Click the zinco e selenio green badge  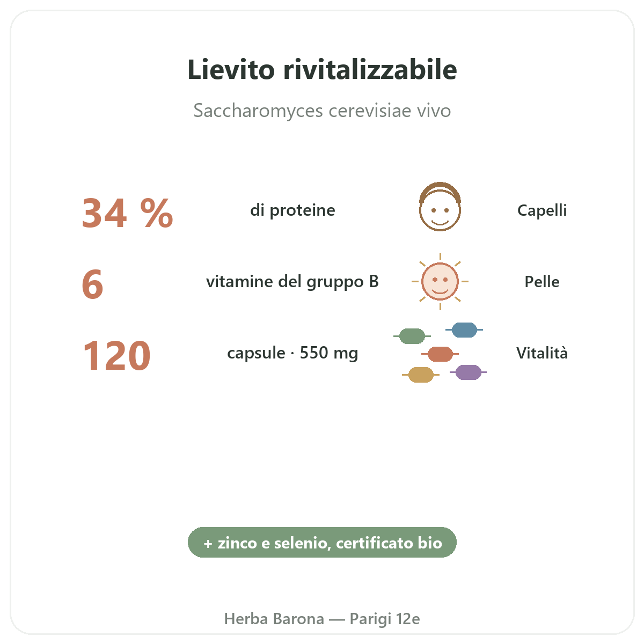322,543
